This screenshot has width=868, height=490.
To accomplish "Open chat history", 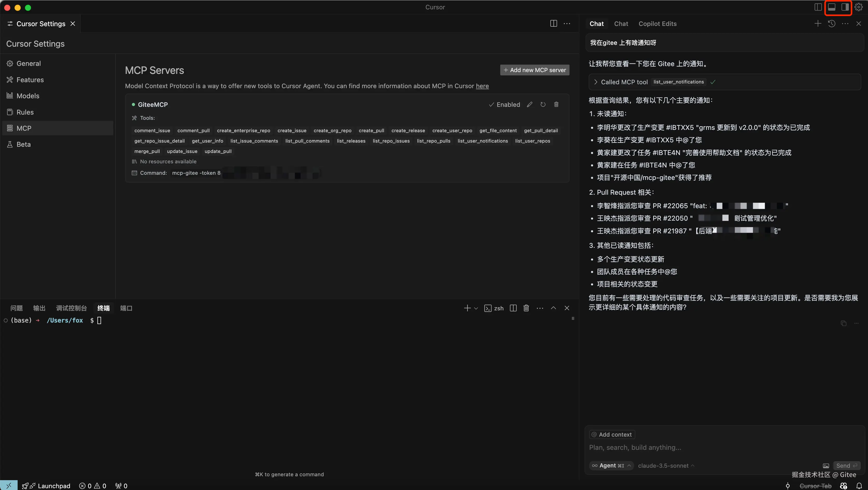I will pos(832,24).
